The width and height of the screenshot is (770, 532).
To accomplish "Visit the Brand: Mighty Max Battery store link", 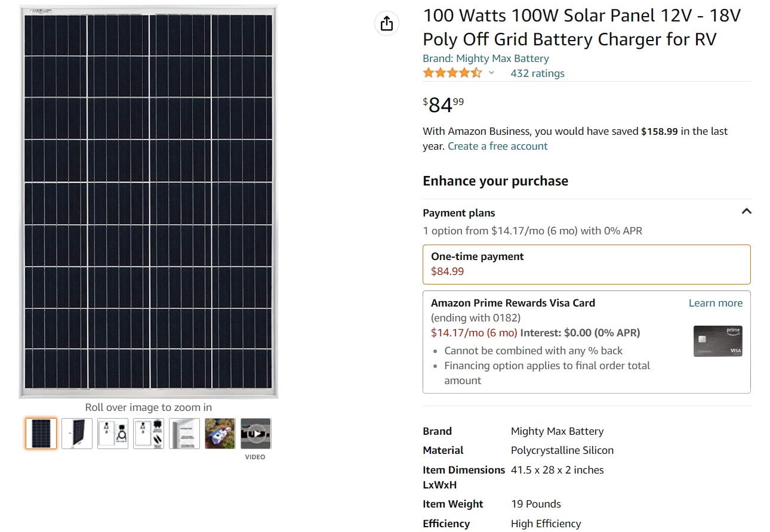I will pos(485,58).
